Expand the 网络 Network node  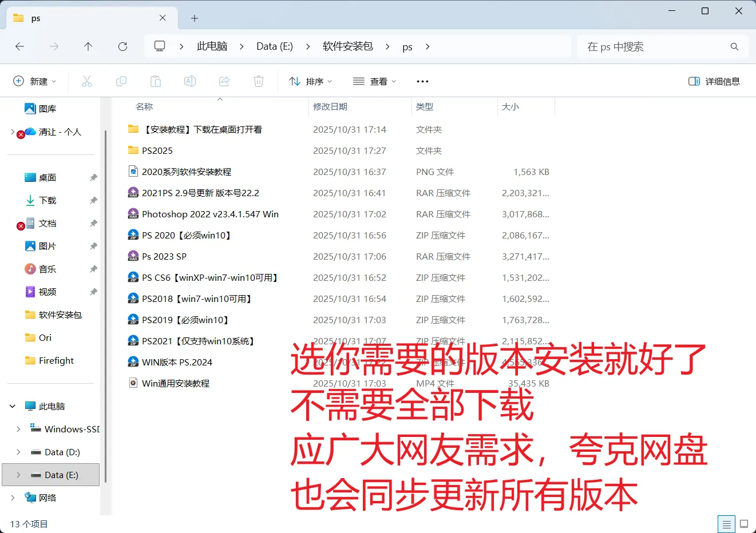tap(13, 498)
